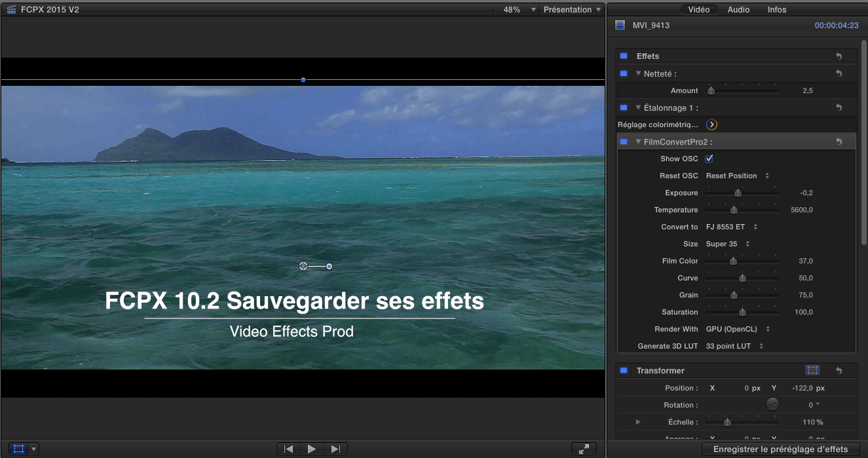Uncheck the Show OSC checkbox
Viewport: 868px width, 458px height.
[x=709, y=159]
